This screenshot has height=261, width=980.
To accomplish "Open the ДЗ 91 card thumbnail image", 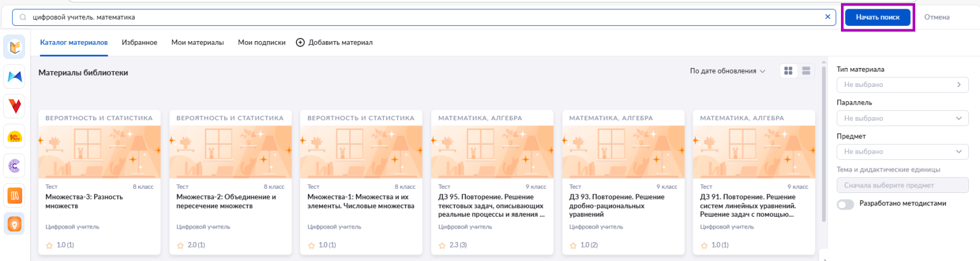I will point(754,152).
